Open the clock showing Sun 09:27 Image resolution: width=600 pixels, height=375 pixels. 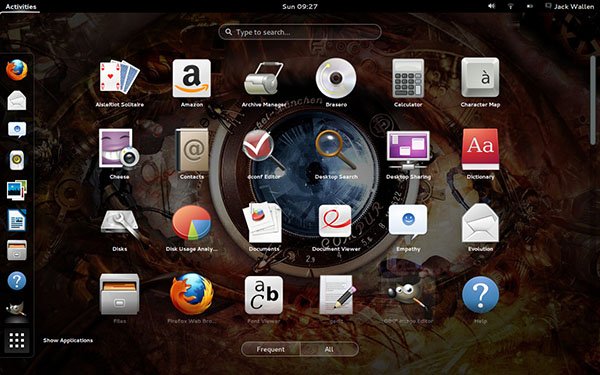point(300,6)
